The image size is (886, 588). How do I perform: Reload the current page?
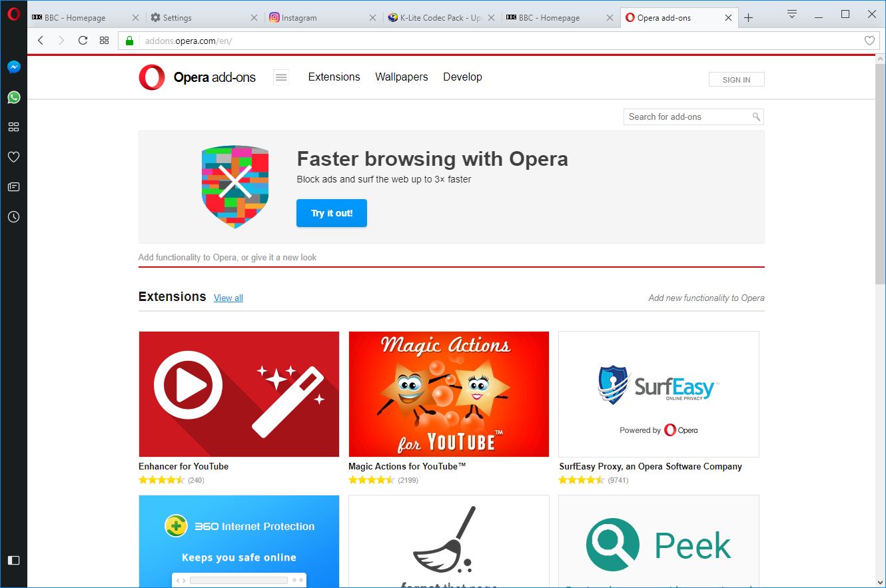tap(83, 41)
